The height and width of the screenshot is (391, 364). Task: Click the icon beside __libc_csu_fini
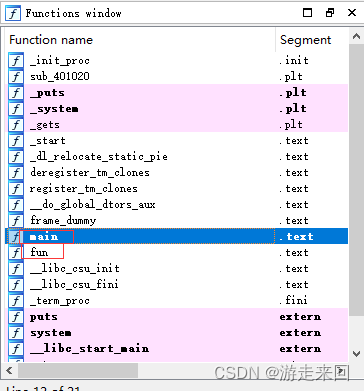point(16,285)
